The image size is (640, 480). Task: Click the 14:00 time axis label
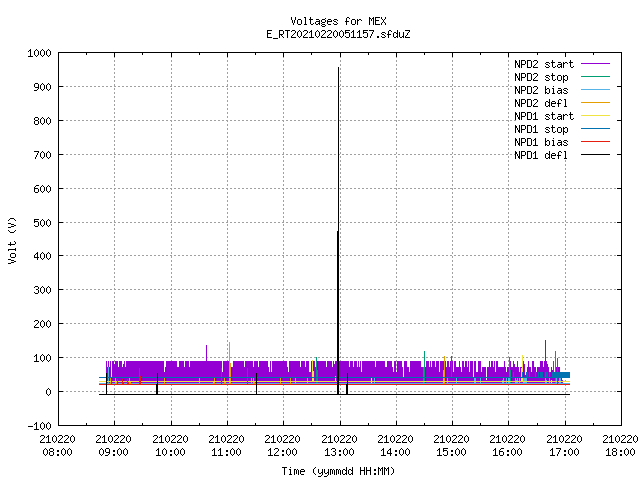click(395, 452)
